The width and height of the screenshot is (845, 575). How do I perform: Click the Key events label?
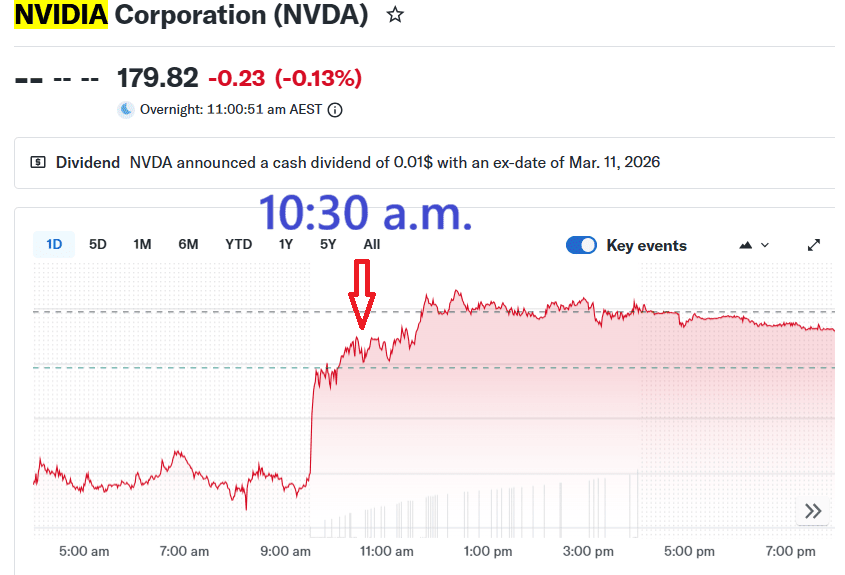pyautogui.click(x=646, y=245)
